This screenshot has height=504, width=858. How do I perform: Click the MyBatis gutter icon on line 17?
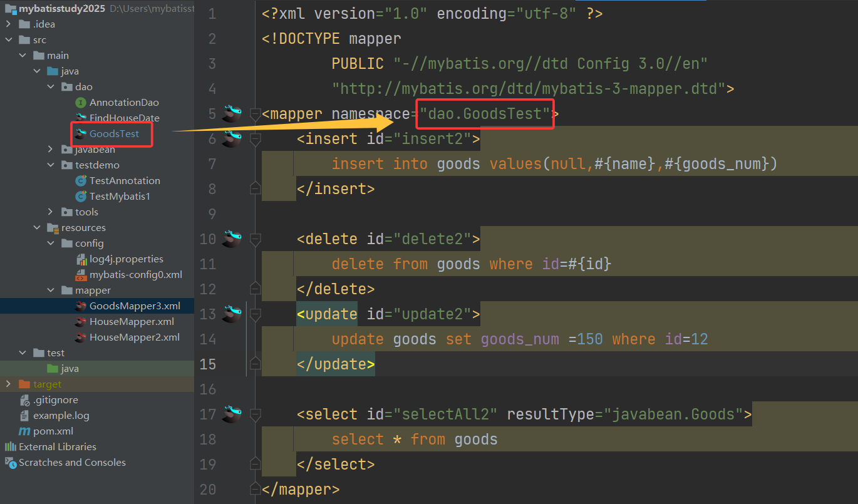tap(231, 413)
